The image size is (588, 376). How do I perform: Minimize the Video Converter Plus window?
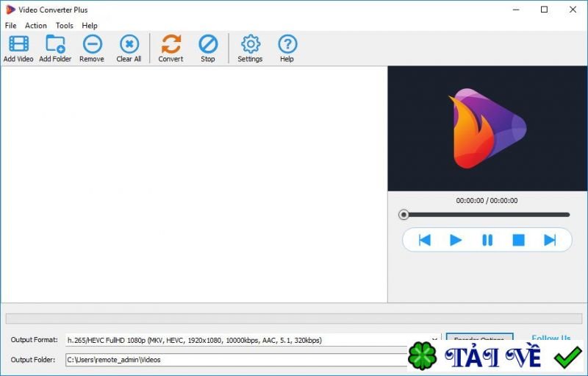516,10
